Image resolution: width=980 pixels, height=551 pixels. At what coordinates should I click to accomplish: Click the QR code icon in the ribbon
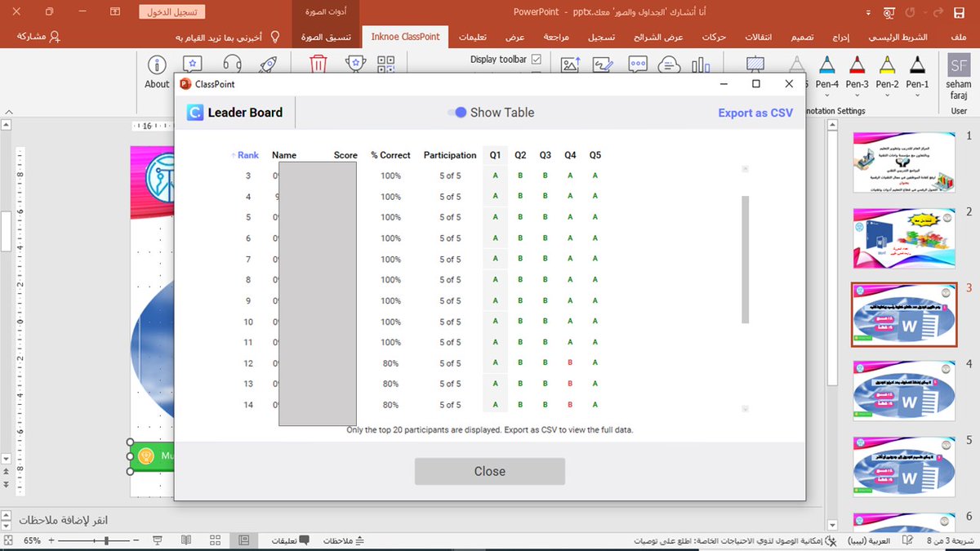[385, 65]
